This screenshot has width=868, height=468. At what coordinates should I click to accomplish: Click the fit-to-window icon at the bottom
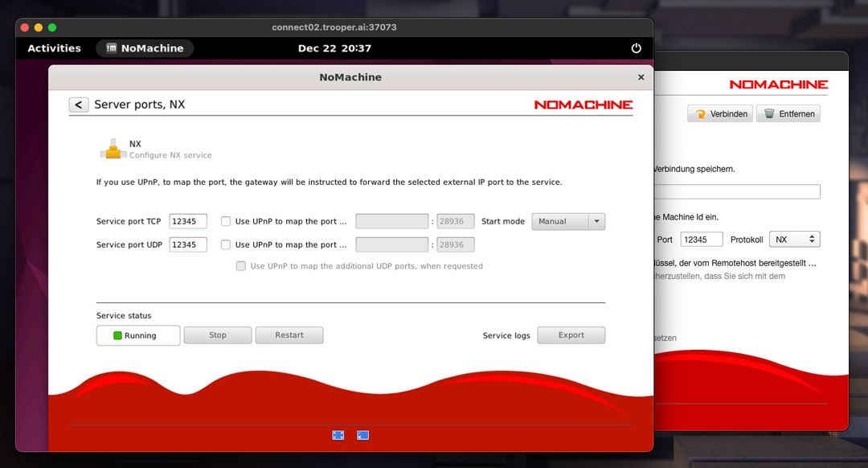(362, 435)
